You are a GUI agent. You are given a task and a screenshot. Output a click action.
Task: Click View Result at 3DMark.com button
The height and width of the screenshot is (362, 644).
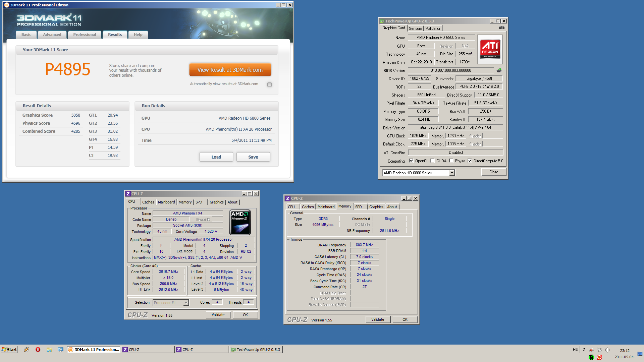pos(230,70)
